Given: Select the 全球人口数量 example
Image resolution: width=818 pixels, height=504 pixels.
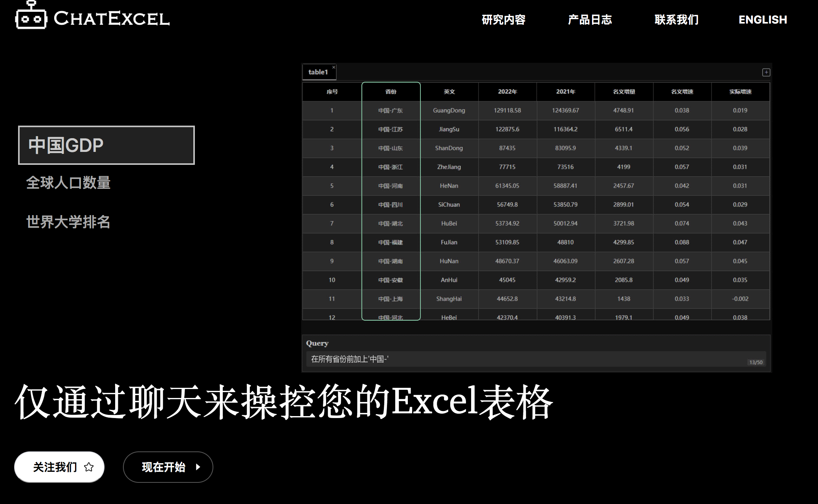Looking at the screenshot, I should tap(68, 183).
